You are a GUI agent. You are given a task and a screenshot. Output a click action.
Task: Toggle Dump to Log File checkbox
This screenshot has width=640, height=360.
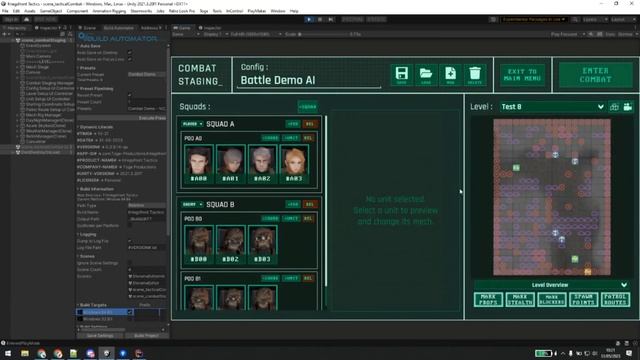click(x=130, y=241)
